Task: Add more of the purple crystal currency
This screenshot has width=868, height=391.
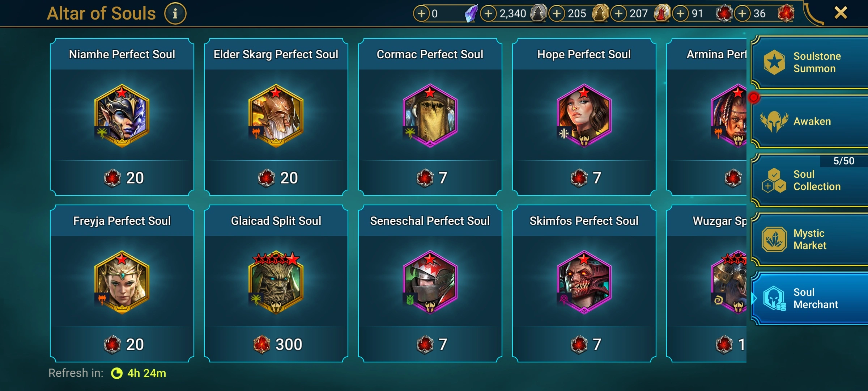Action: click(421, 14)
